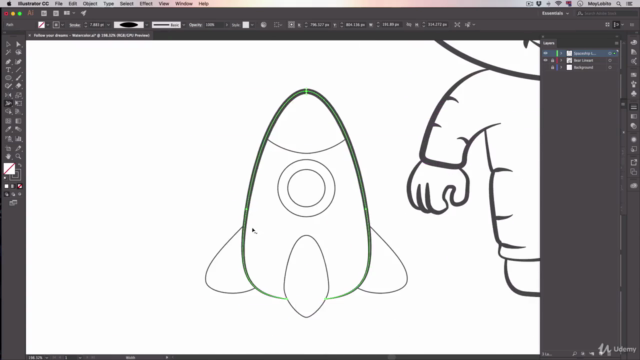Screen dimensions: 640x360
Task: Activate the Line Segment tool
Action: tap(18, 70)
